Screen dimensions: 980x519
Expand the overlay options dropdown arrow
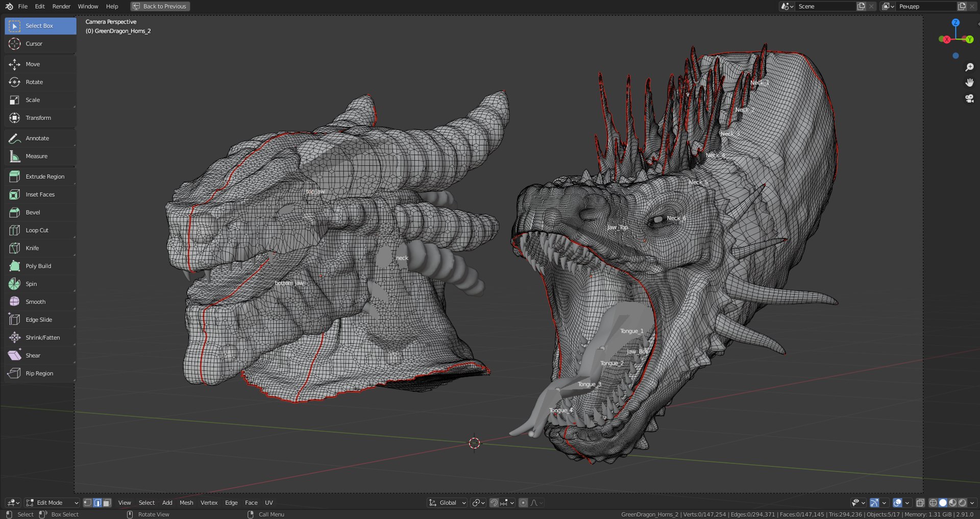[907, 503]
